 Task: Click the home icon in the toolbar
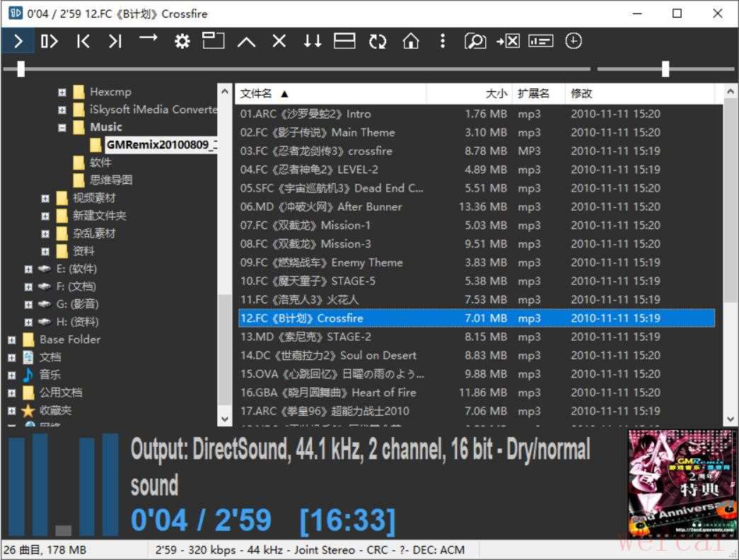(x=410, y=42)
